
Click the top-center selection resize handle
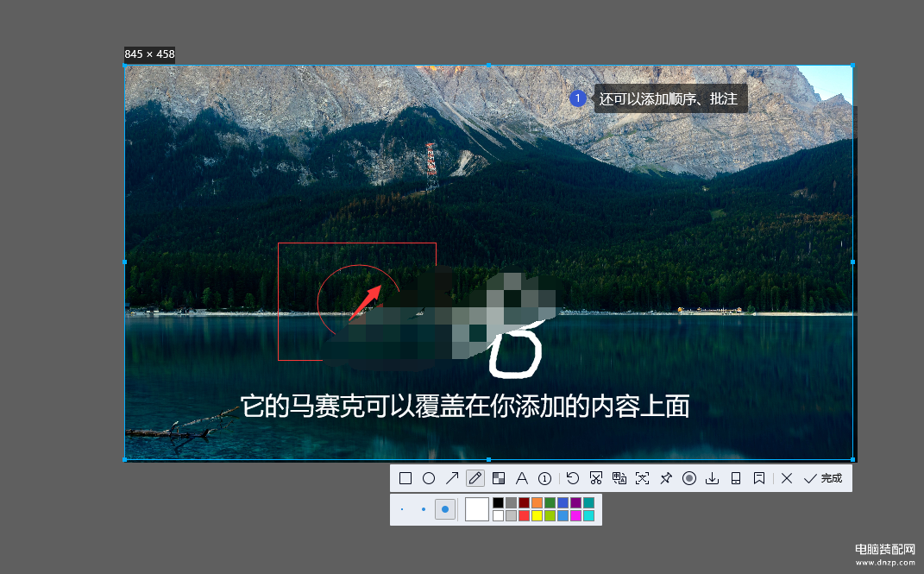(x=488, y=66)
